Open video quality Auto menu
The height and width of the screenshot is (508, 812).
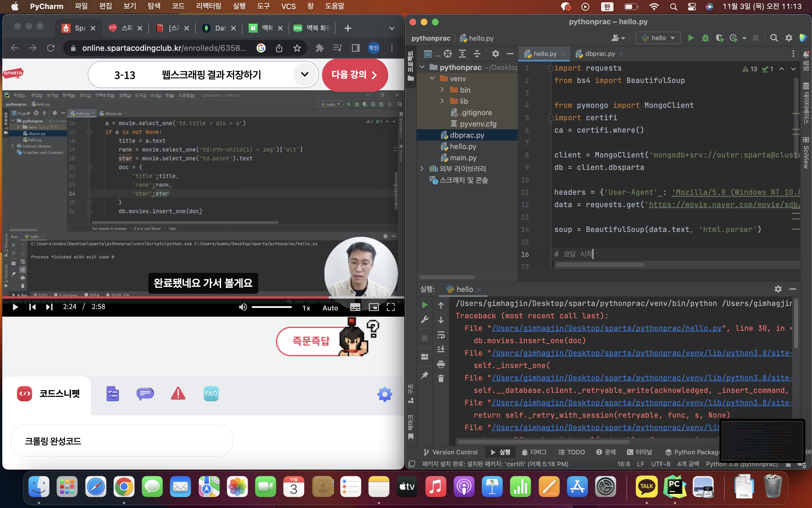330,308
